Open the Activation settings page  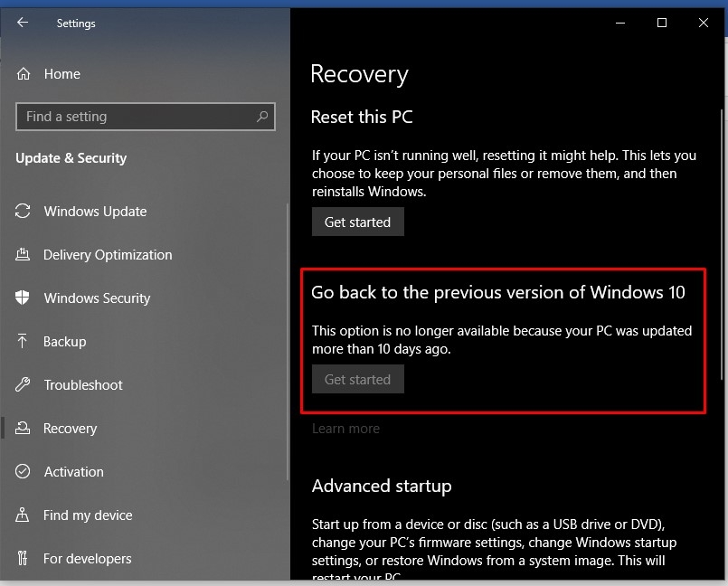(73, 471)
